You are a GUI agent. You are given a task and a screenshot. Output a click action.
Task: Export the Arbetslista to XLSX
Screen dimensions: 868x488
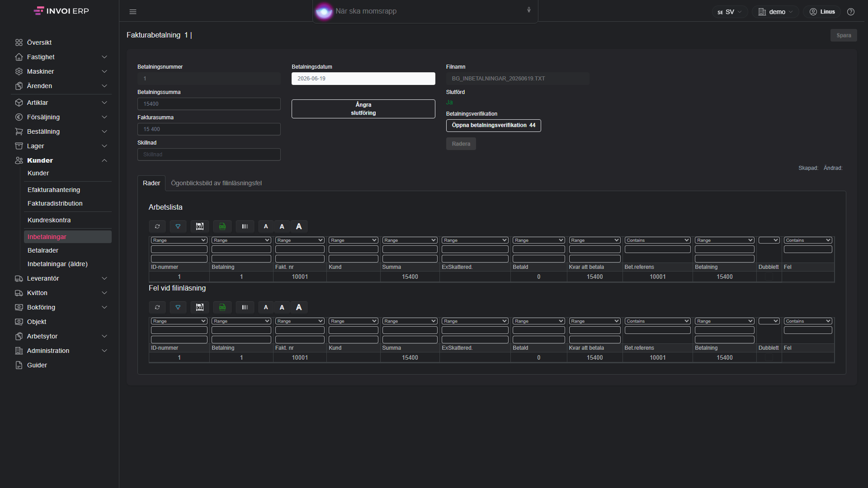point(222,226)
